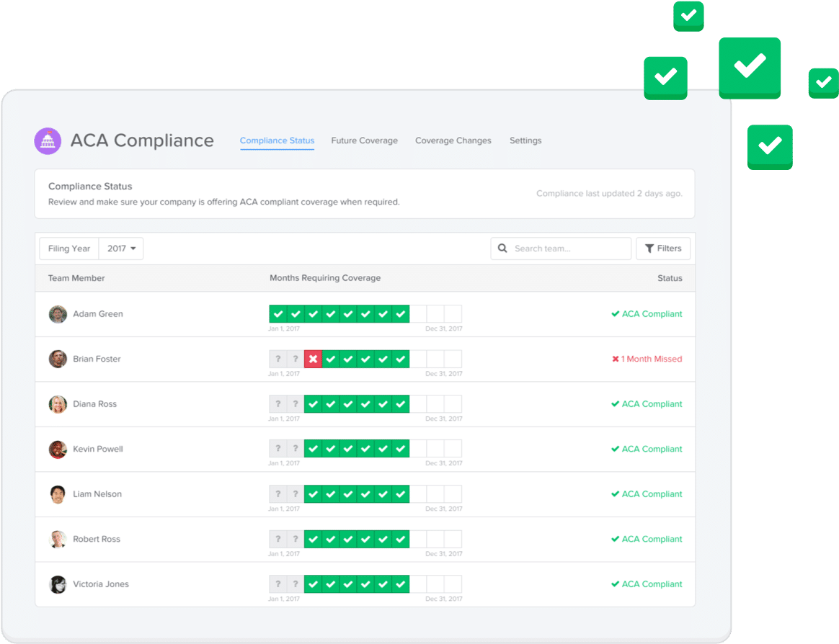Click the Compliance last updated 2 days ago text
Viewport: 839px width, 644px height.
[x=610, y=194]
